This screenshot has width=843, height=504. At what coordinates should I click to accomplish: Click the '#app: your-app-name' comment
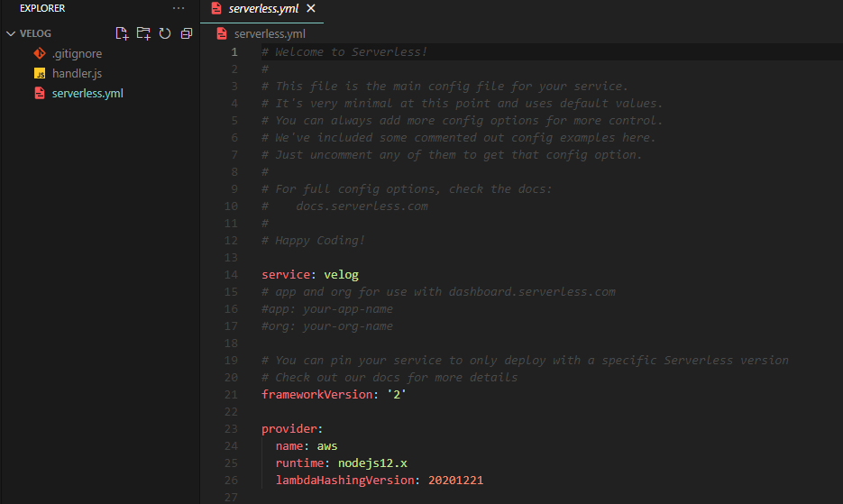point(327,308)
